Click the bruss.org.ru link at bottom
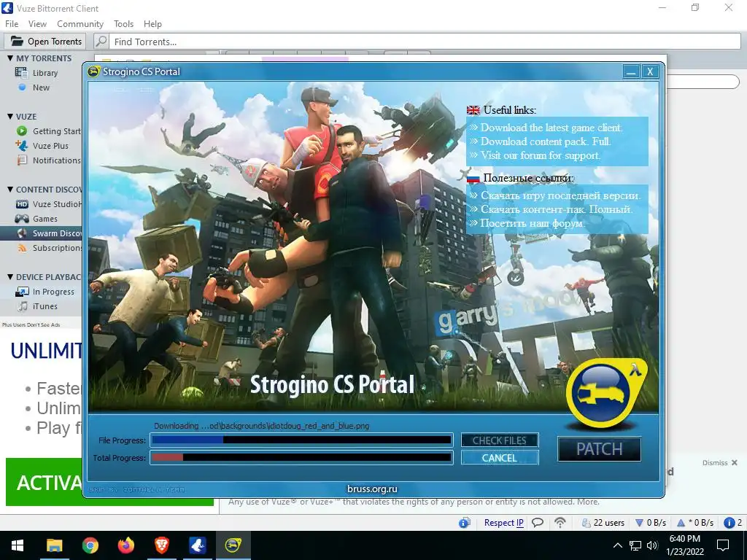 (x=372, y=489)
